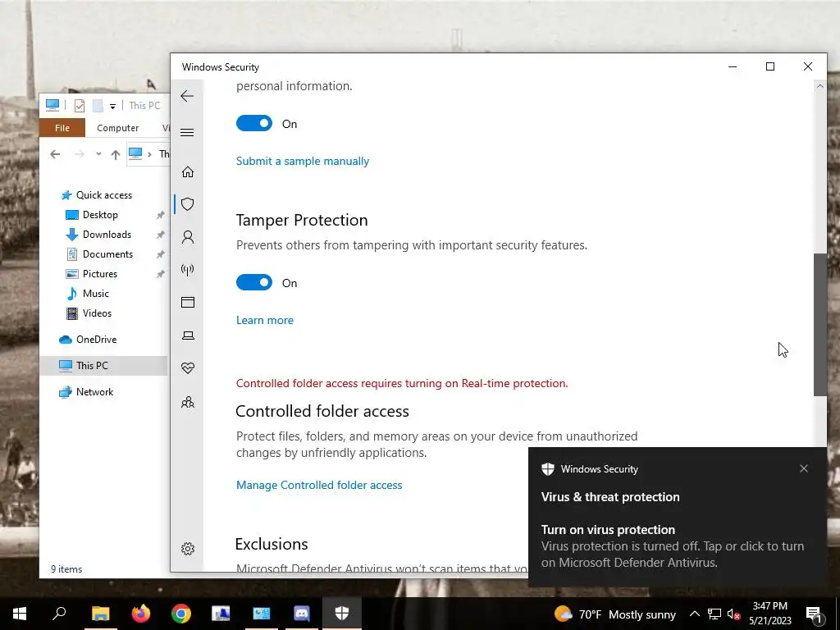Open Device security laptop icon
The image size is (840, 630).
coord(188,336)
